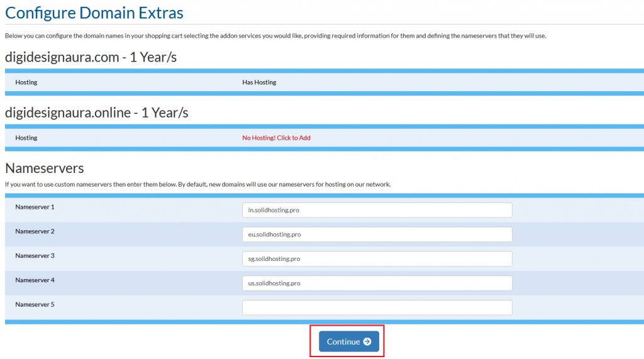This screenshot has height=359, width=644.
Task: Add hosting via No Hosting! Click to Add
Action: (276, 138)
